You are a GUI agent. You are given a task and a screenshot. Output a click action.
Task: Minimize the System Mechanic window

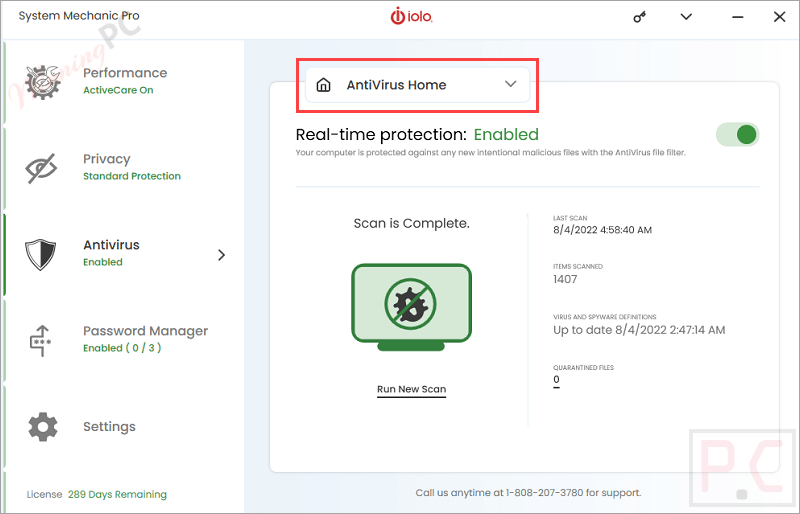[738, 17]
